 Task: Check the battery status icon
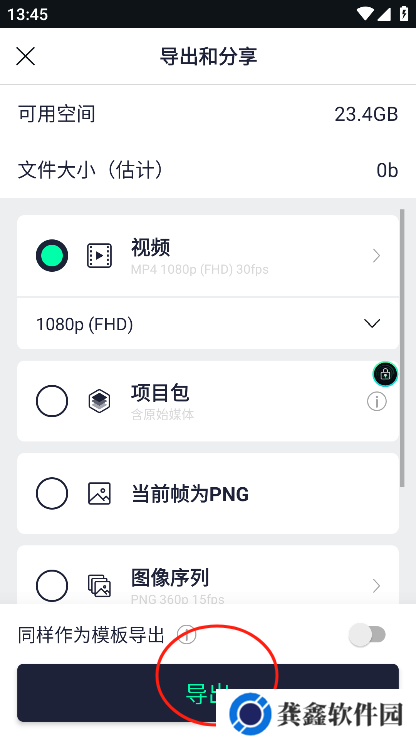(x=404, y=14)
